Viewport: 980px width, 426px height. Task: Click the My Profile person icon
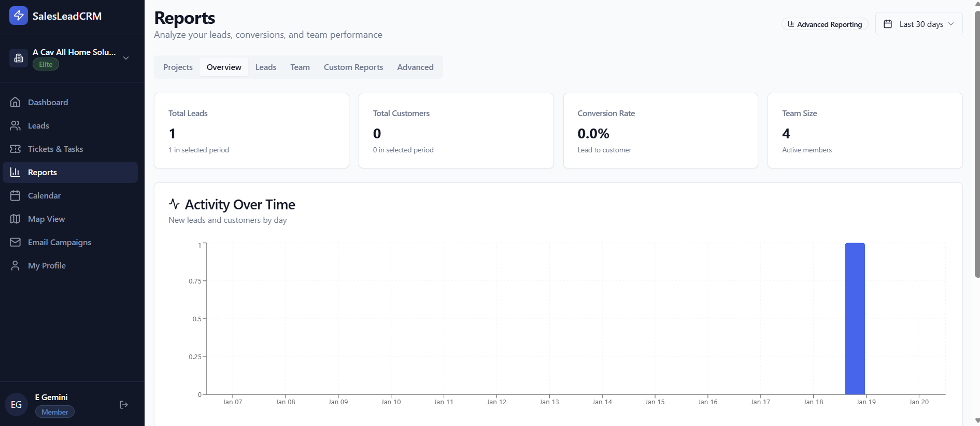coord(15,265)
